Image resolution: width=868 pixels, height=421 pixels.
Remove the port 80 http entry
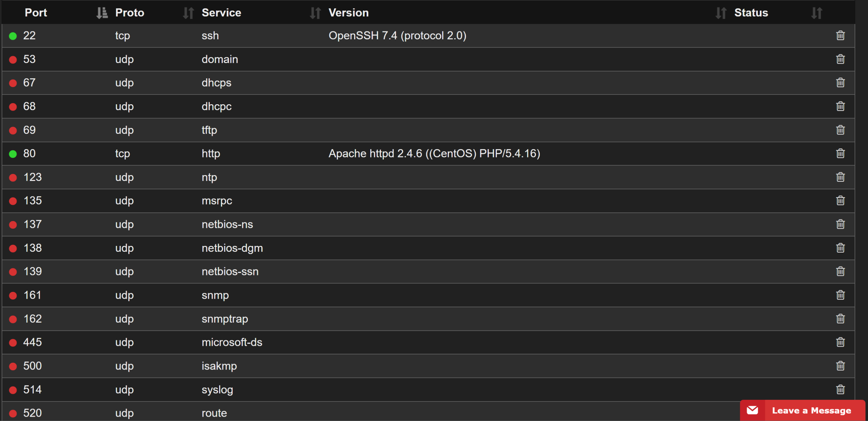click(840, 153)
